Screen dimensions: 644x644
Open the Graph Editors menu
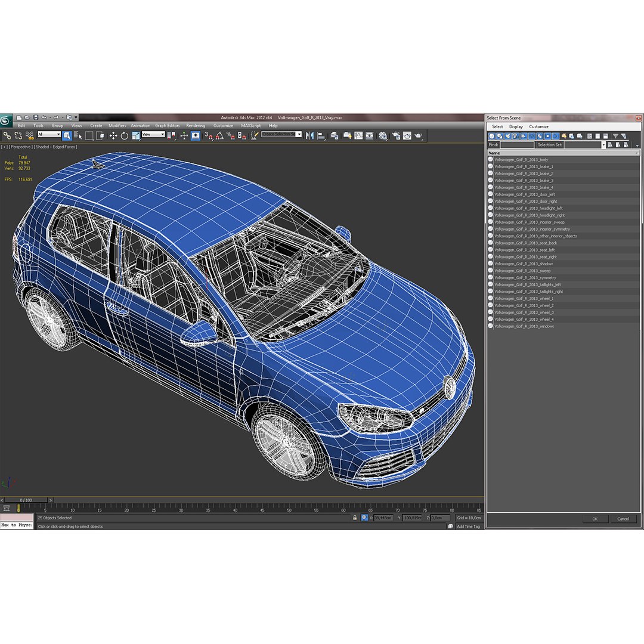click(167, 126)
